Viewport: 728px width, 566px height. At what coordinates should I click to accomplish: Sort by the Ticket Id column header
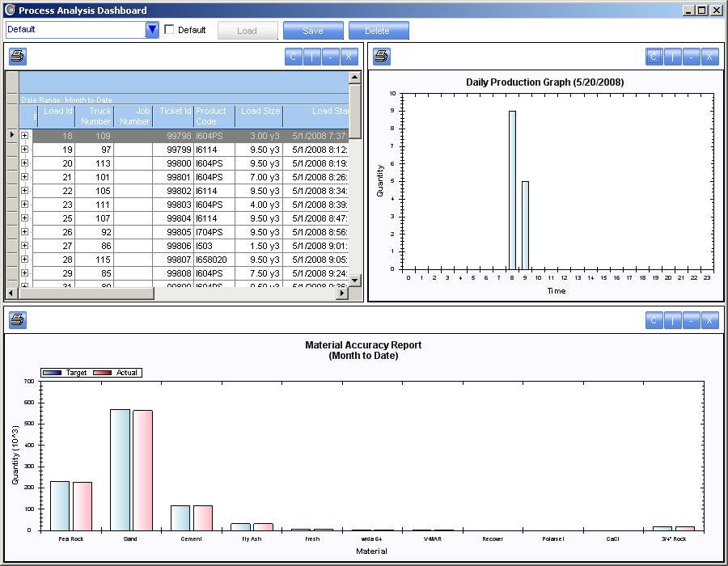click(x=174, y=116)
